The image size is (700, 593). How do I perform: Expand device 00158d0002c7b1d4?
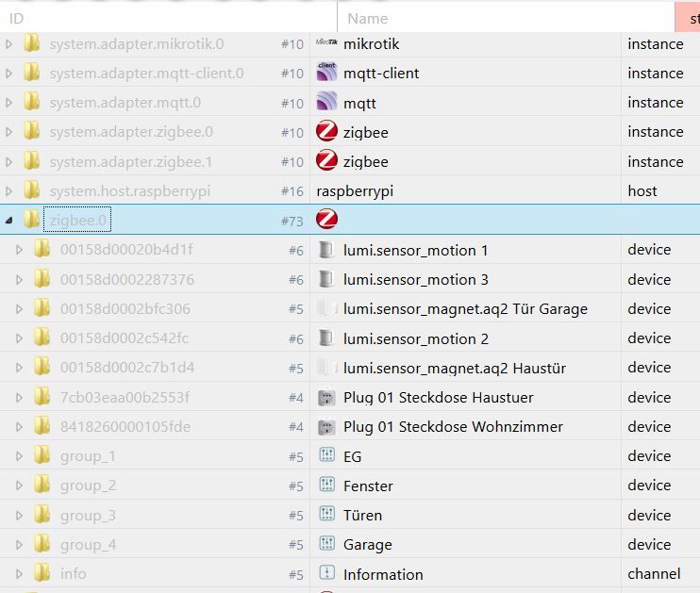pos(19,368)
